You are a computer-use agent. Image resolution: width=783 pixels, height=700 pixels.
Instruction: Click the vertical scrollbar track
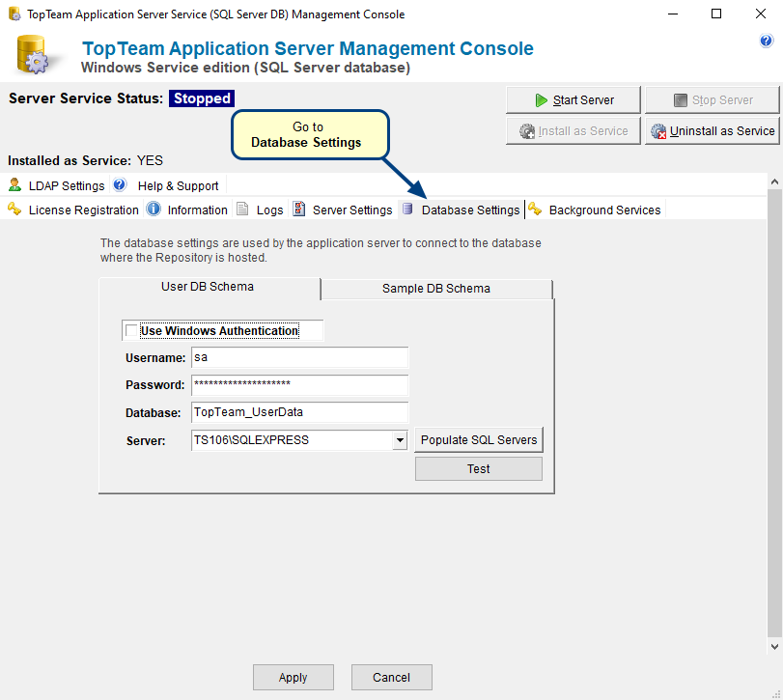coord(774,414)
